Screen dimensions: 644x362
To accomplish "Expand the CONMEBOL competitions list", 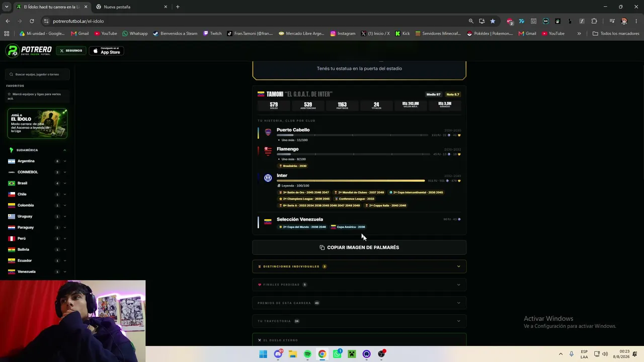I will click(65, 172).
